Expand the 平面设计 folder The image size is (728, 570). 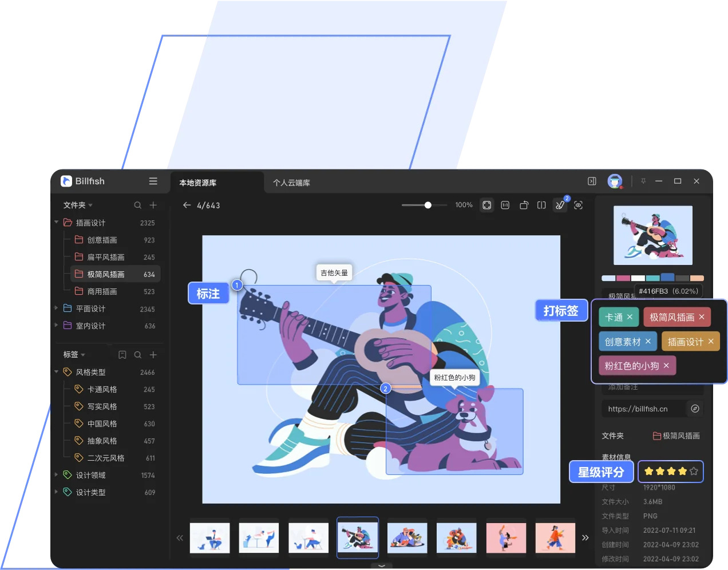[x=57, y=308]
